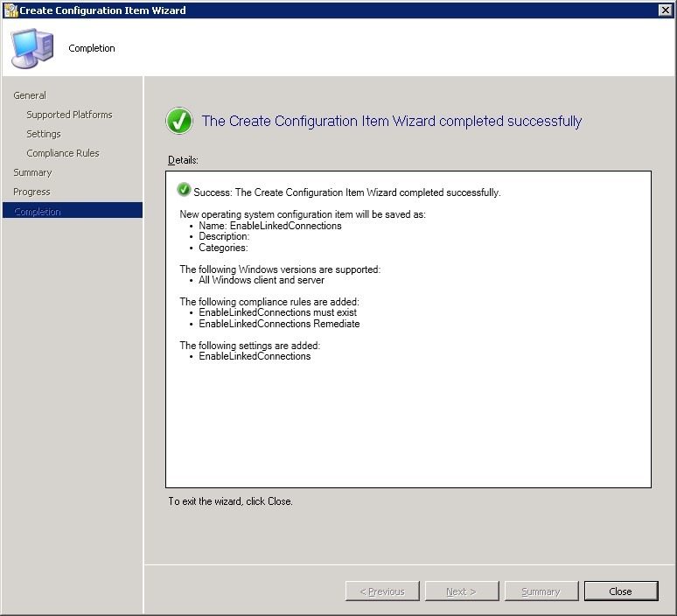Screen dimensions: 677x616
Task: Select the Compliance Rules step
Action: 63,153
